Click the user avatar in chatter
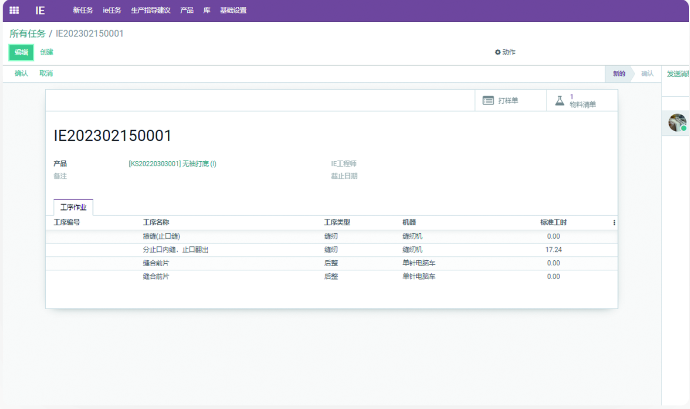 pyautogui.click(x=677, y=122)
